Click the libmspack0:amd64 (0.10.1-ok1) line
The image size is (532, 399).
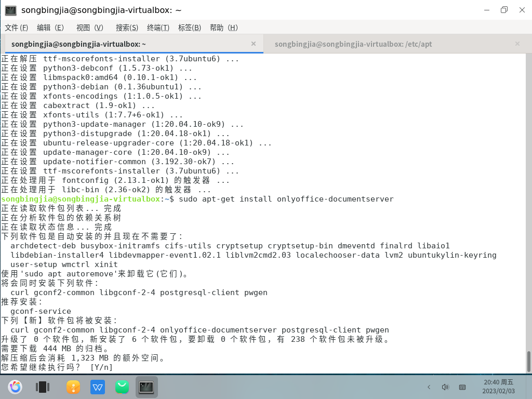[99, 77]
